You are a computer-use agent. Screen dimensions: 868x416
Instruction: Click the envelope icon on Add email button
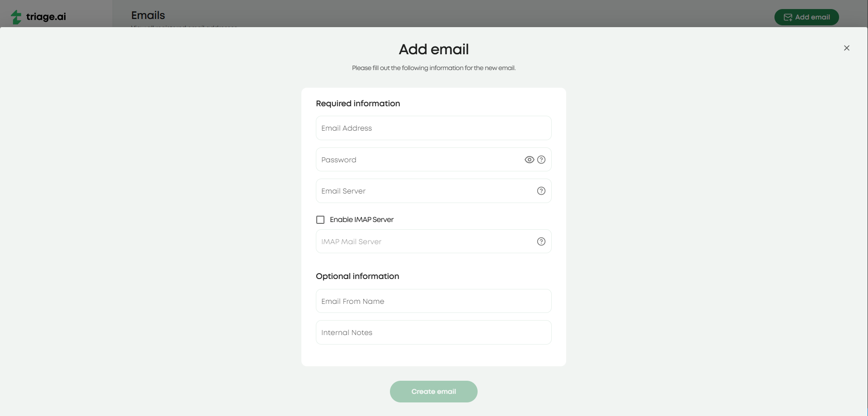(x=788, y=17)
